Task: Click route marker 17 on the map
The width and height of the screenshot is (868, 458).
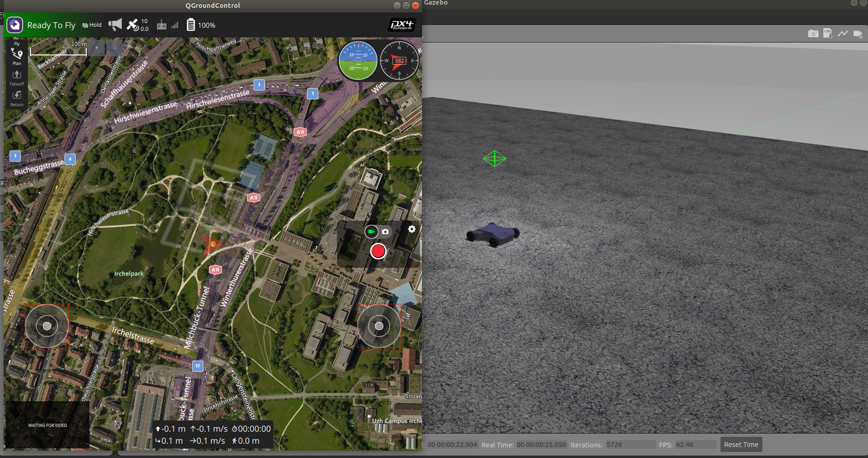Action: click(198, 366)
